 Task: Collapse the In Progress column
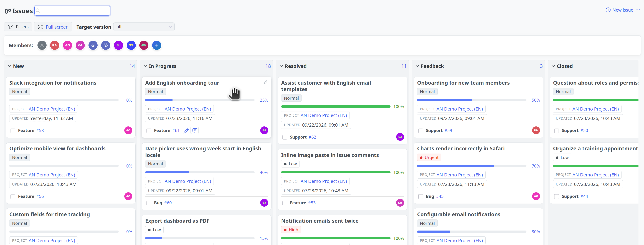[146, 66]
